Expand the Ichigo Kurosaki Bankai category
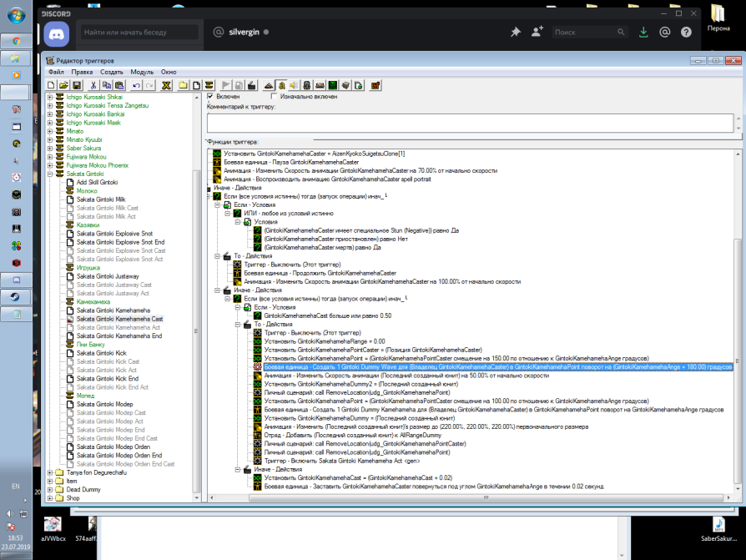This screenshot has height=560, width=746. coord(50,114)
